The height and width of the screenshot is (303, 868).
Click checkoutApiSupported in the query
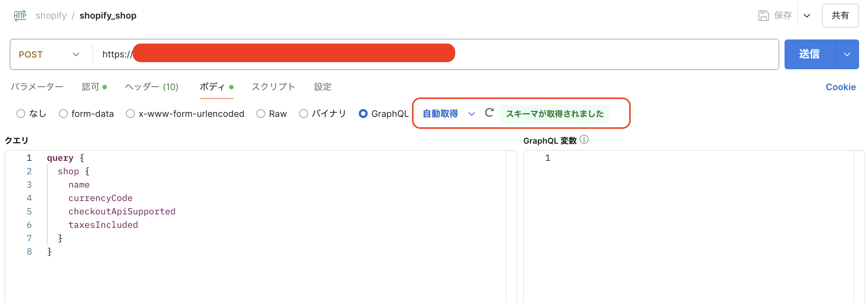point(122,211)
